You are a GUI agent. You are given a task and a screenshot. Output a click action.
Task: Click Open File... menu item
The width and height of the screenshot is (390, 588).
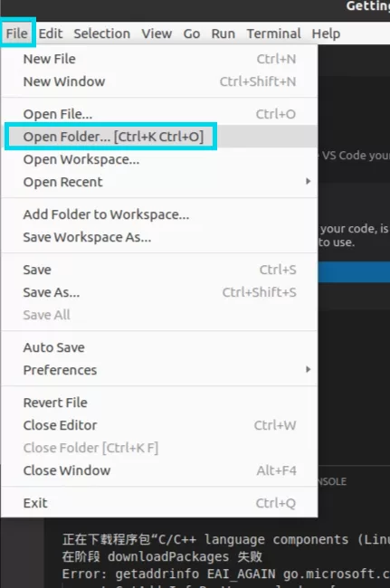point(159,114)
